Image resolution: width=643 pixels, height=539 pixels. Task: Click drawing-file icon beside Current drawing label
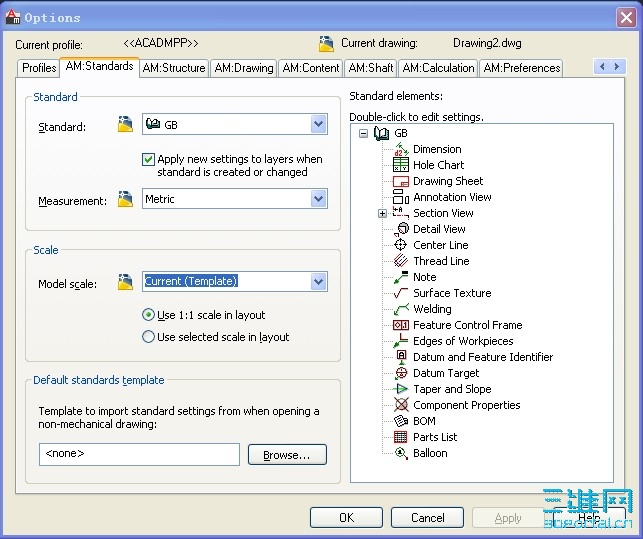coord(326,44)
